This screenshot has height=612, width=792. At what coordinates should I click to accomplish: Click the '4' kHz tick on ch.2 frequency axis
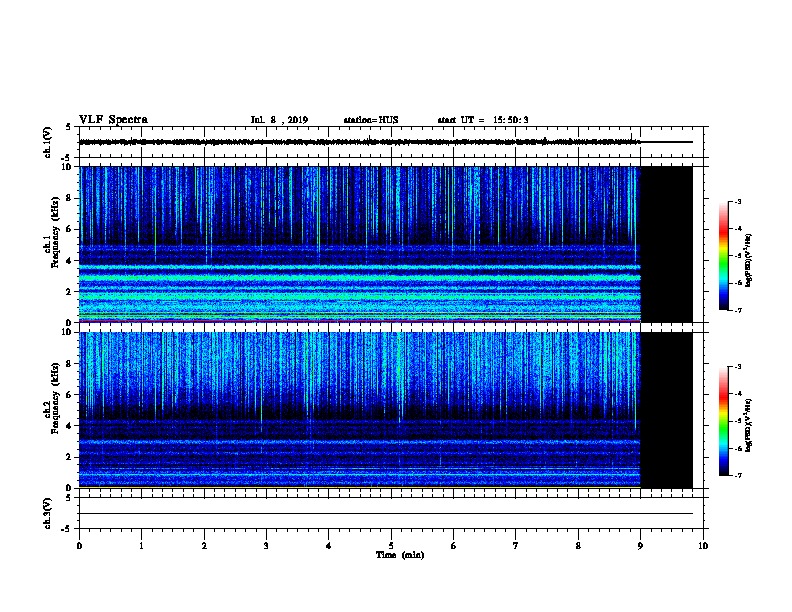tap(71, 426)
